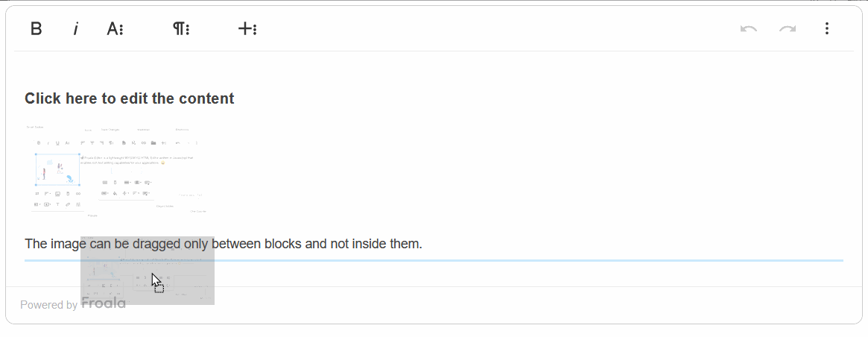Click the Redo arrow
Image resolution: width=868 pixels, height=337 pixels.
[x=788, y=29]
